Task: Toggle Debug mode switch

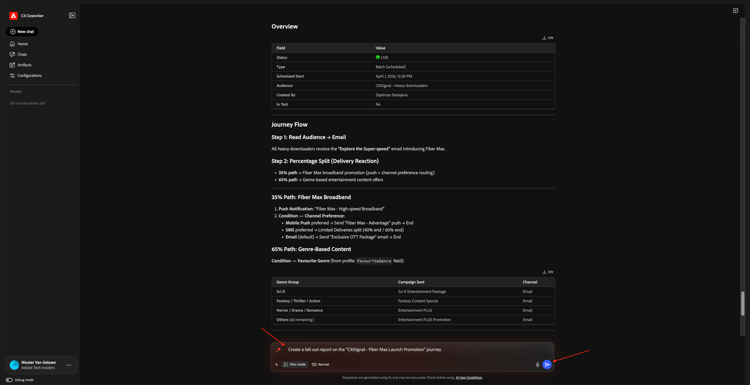Action: [x=9, y=380]
